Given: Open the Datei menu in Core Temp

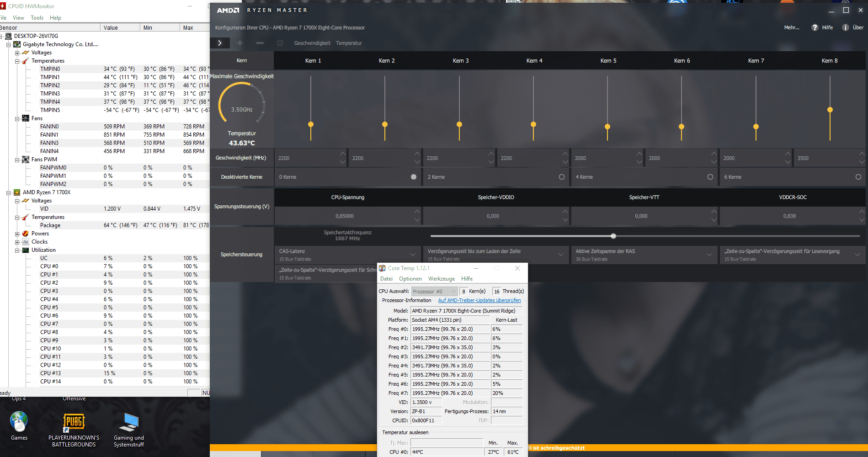Looking at the screenshot, I should pyautogui.click(x=386, y=279).
